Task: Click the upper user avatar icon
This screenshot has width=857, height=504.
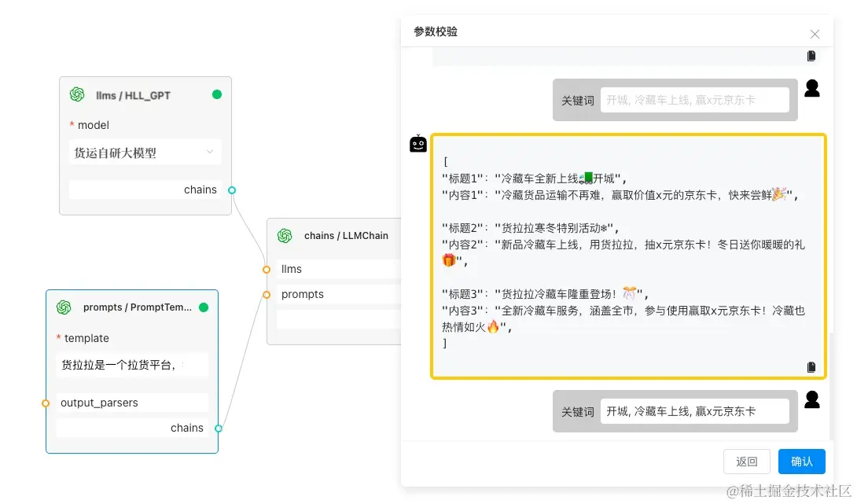Action: [x=812, y=88]
